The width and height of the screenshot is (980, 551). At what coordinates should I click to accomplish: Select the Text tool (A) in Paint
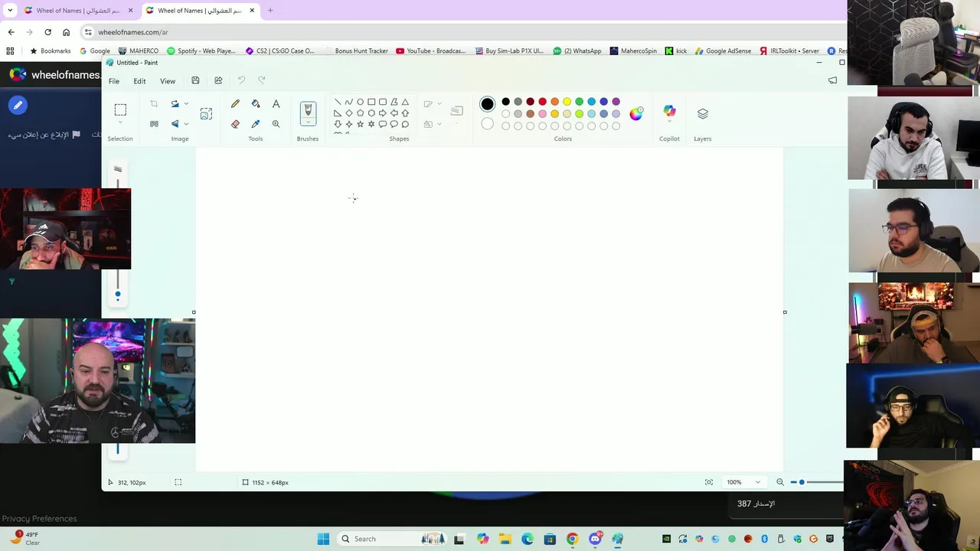click(276, 103)
